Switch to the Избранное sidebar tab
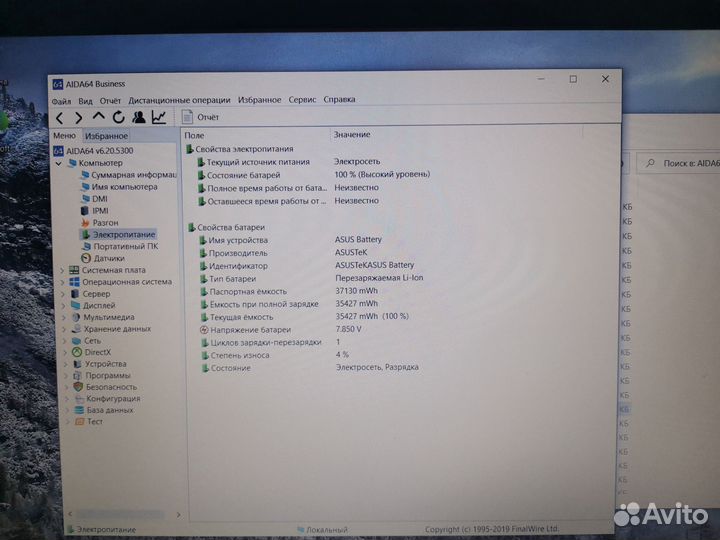This screenshot has height=540, width=720. click(x=106, y=136)
